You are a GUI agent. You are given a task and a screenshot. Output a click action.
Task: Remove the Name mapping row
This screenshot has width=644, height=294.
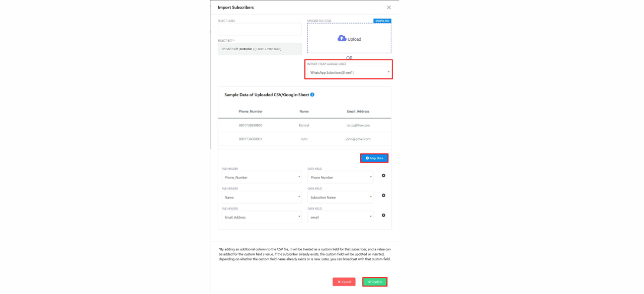pos(383,195)
